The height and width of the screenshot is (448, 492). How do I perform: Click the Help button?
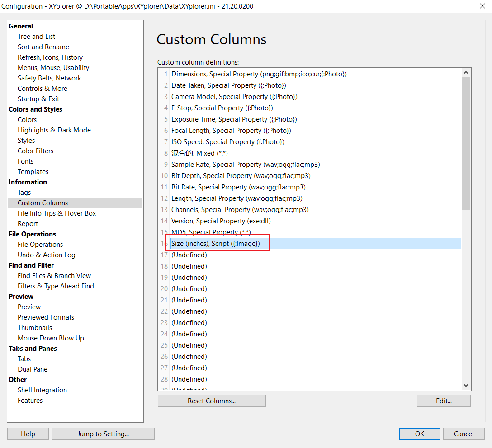pyautogui.click(x=28, y=434)
